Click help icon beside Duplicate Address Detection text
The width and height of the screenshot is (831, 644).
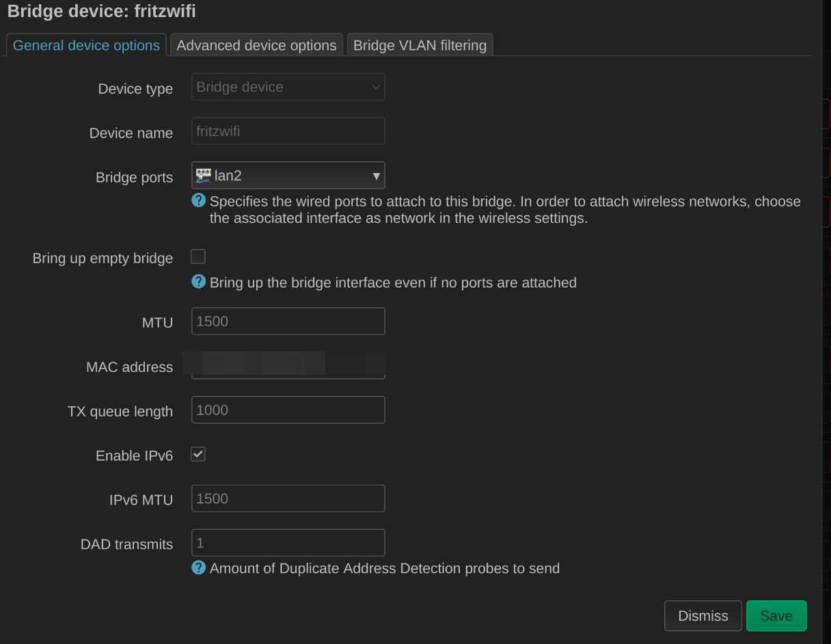198,567
